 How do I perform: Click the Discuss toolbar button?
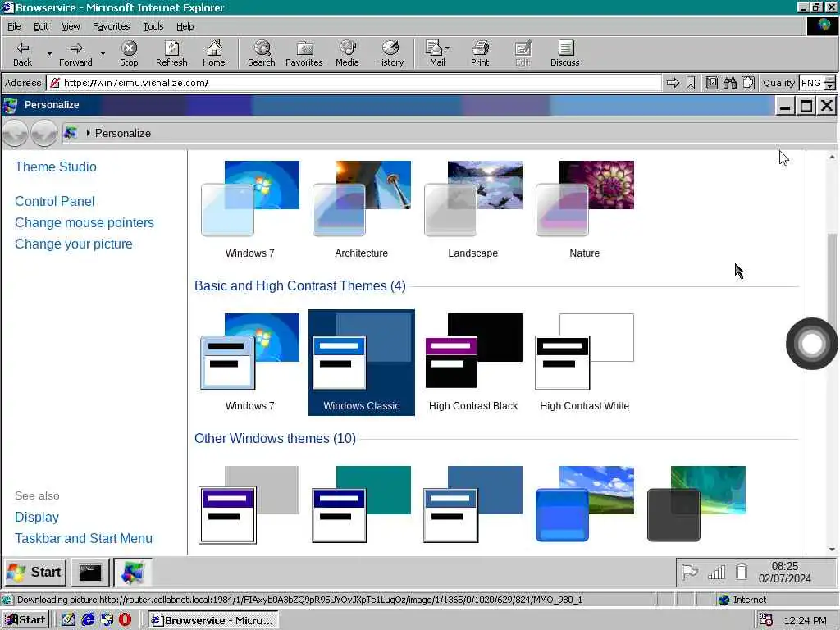564,53
